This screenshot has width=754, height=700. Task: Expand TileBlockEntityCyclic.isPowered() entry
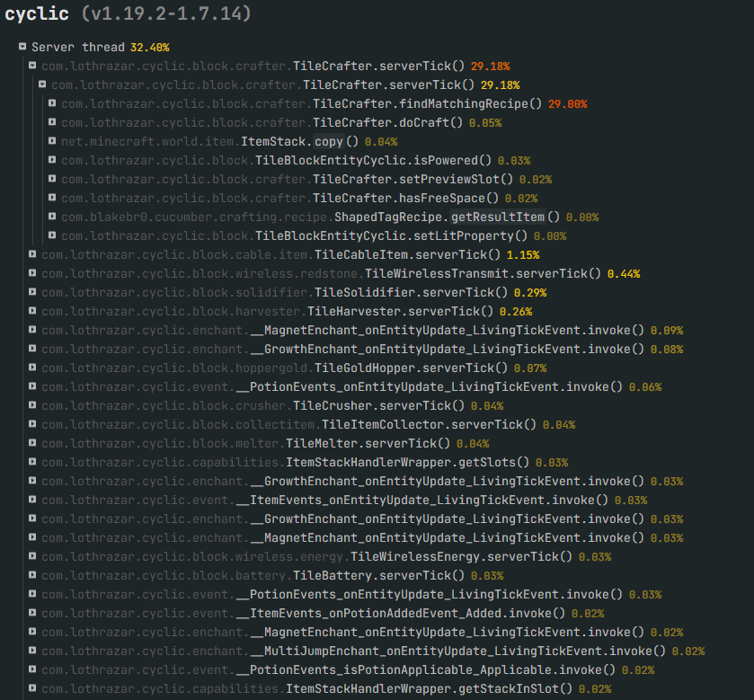click(52, 160)
